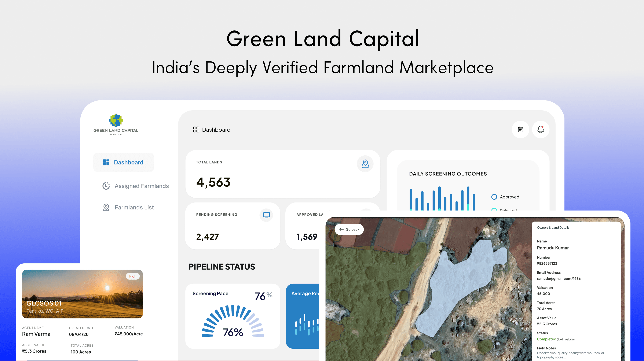Image resolution: width=644 pixels, height=361 pixels.
Task: Click created date 08/04/26
Action: click(79, 334)
